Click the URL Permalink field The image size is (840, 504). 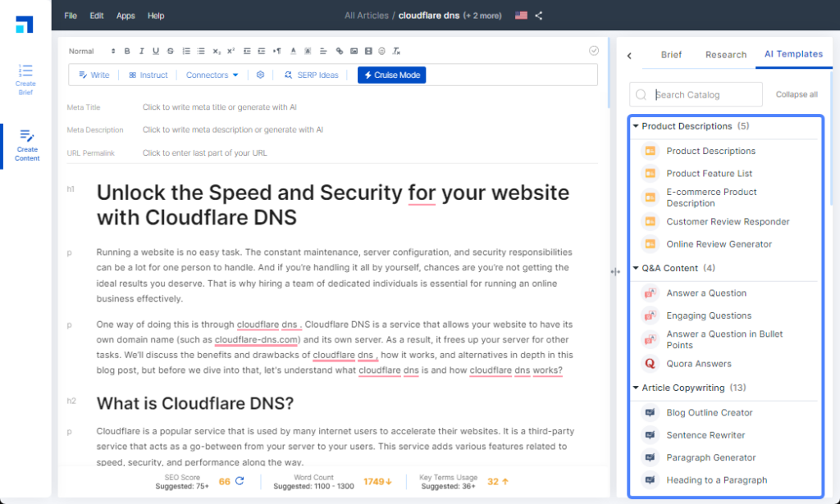point(204,153)
